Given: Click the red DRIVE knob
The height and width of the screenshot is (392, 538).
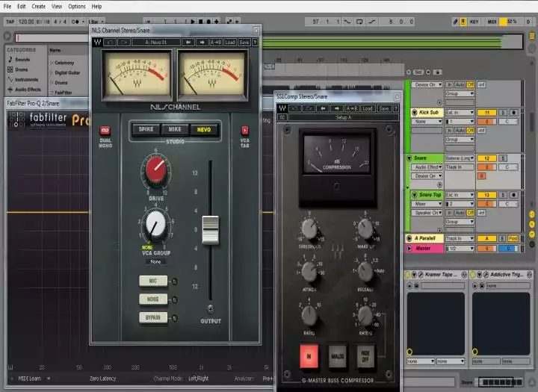Looking at the screenshot, I should (x=156, y=170).
